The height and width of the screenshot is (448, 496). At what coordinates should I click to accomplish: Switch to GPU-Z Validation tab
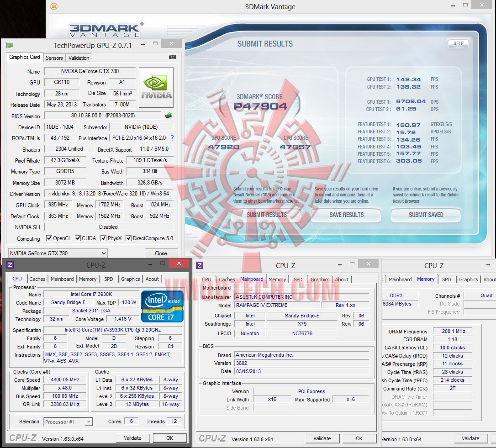click(79, 58)
